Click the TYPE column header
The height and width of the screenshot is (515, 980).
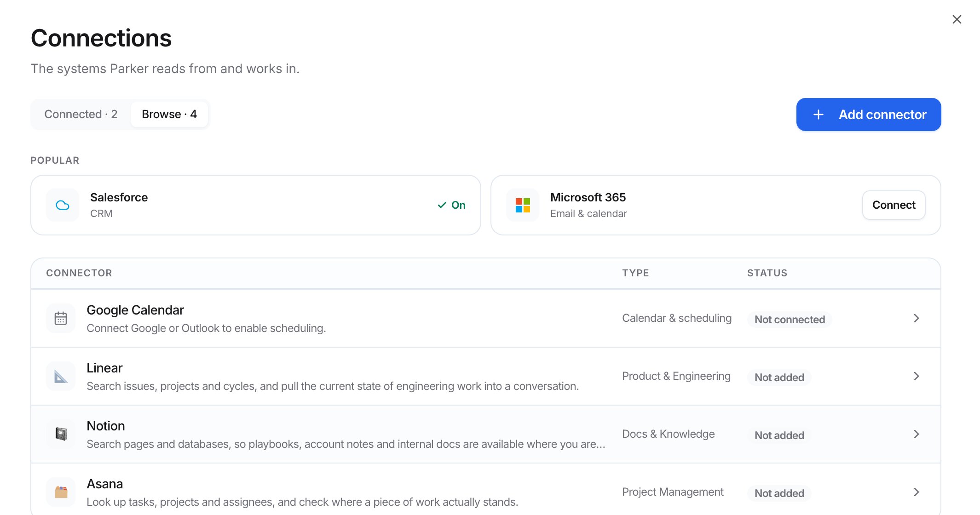[635, 273]
